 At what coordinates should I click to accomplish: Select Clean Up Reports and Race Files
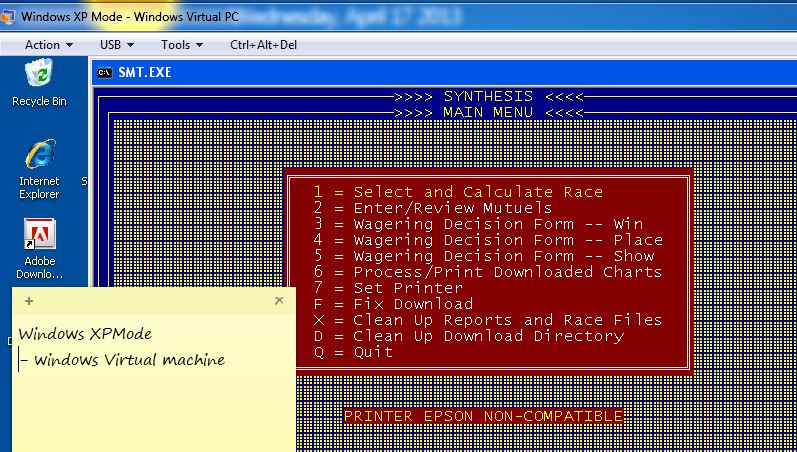point(488,320)
